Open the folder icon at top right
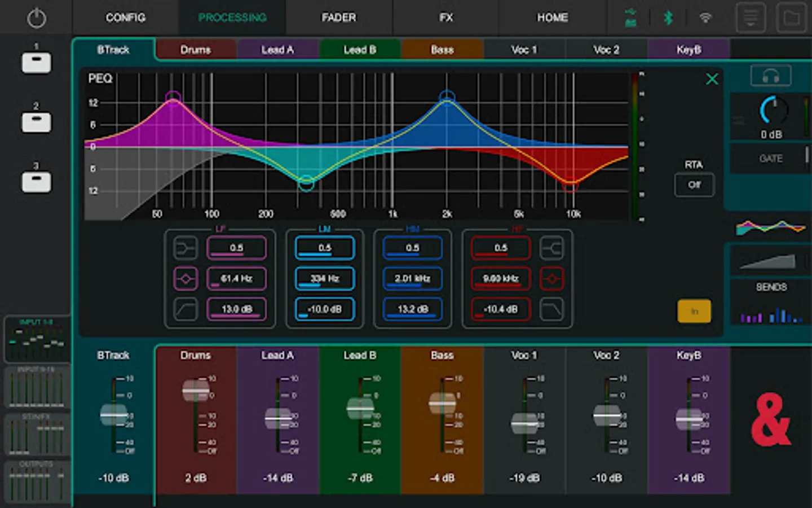This screenshot has width=812, height=508. pos(791,18)
